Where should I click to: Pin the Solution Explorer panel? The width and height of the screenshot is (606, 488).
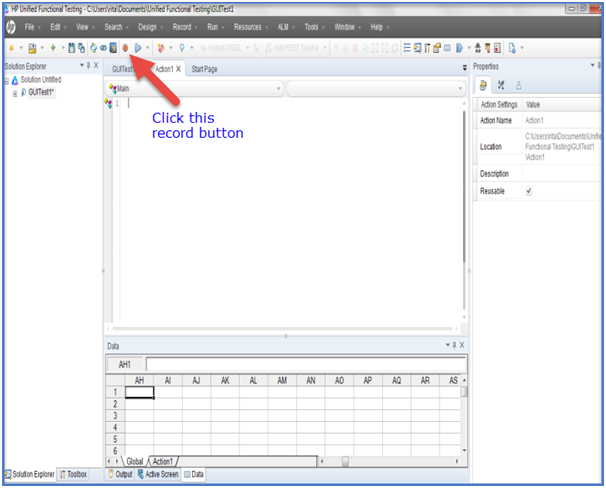89,65
